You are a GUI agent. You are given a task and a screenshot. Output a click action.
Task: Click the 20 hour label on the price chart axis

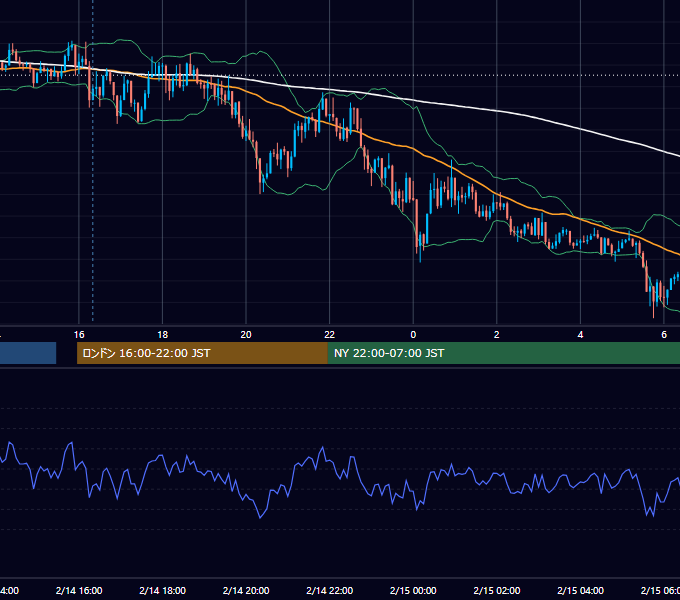click(x=246, y=335)
